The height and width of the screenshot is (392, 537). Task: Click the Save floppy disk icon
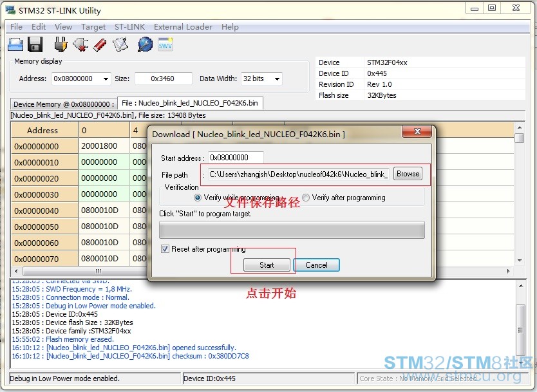point(35,44)
